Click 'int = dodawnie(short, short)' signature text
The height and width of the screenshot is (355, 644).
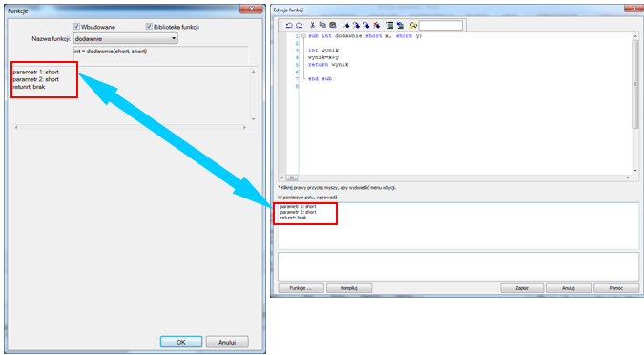tap(111, 52)
